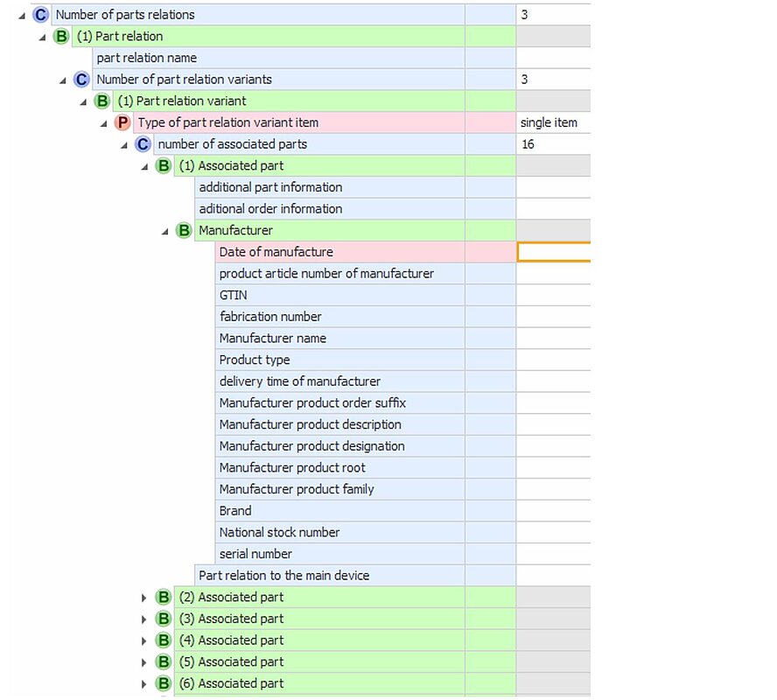Click the C icon of Number of part relation variants
This screenshot has width=777, height=700.
pyautogui.click(x=81, y=80)
